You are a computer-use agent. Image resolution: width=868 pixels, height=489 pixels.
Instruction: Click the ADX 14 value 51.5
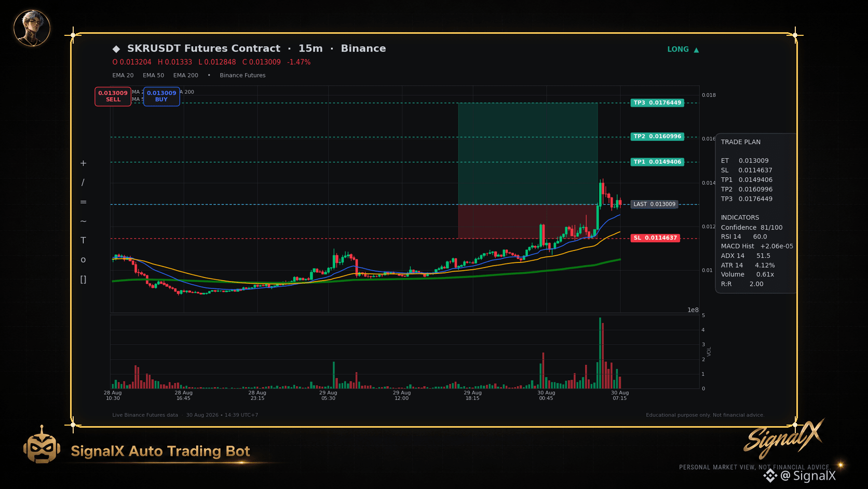pyautogui.click(x=763, y=256)
